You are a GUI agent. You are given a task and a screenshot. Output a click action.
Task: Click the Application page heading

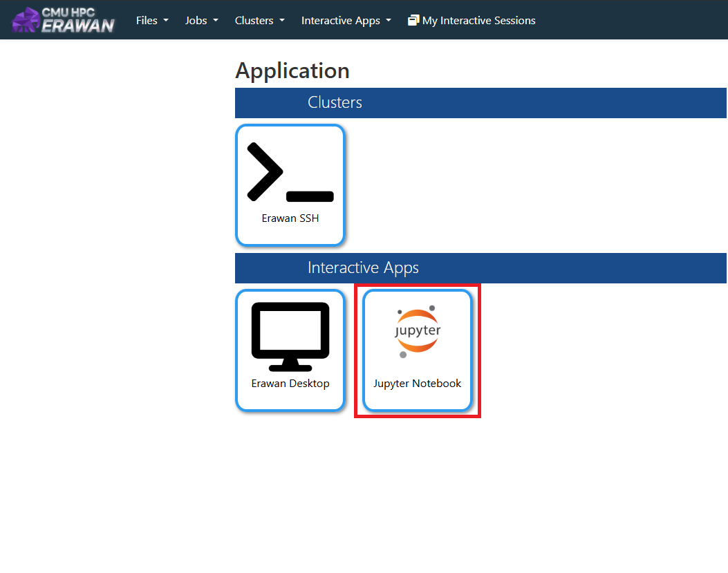(x=292, y=71)
